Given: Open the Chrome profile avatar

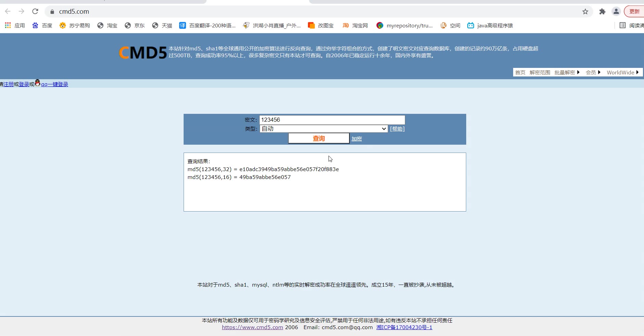Looking at the screenshot, I should click(616, 12).
